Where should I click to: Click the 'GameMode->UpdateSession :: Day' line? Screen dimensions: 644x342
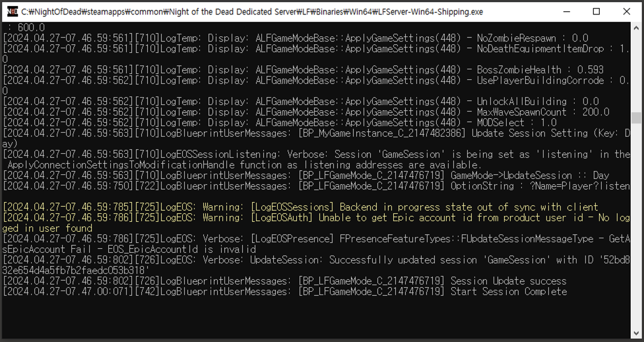(x=306, y=176)
